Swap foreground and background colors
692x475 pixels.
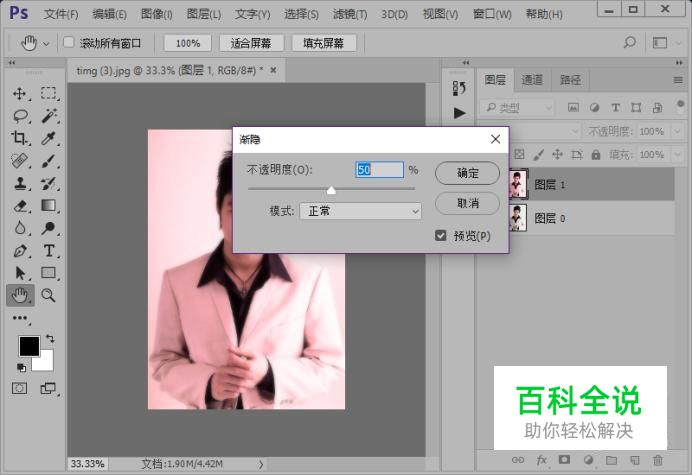point(50,339)
